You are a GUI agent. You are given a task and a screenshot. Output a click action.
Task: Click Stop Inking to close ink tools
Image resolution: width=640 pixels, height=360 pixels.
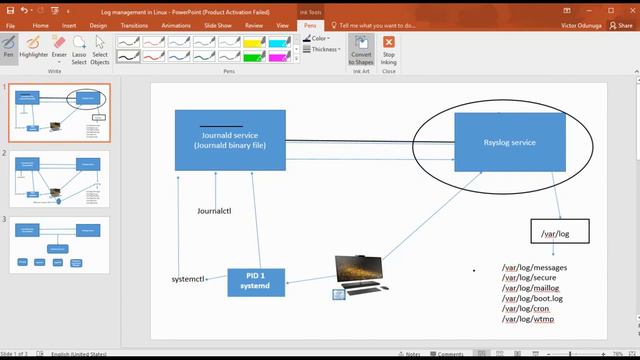coord(389,50)
